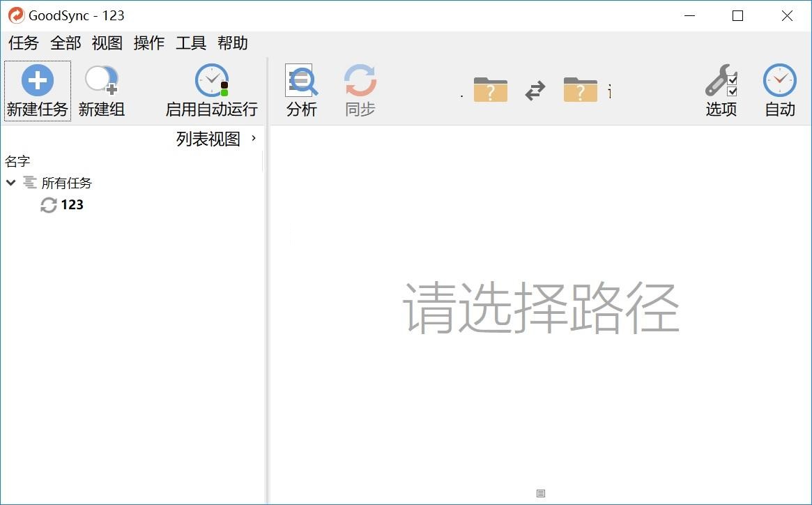Open the 帮助 menu

tap(233, 43)
